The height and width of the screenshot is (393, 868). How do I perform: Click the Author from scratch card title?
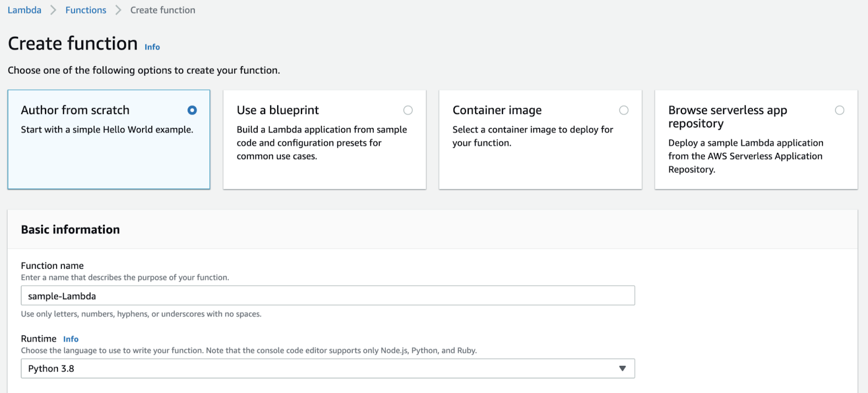[75, 110]
